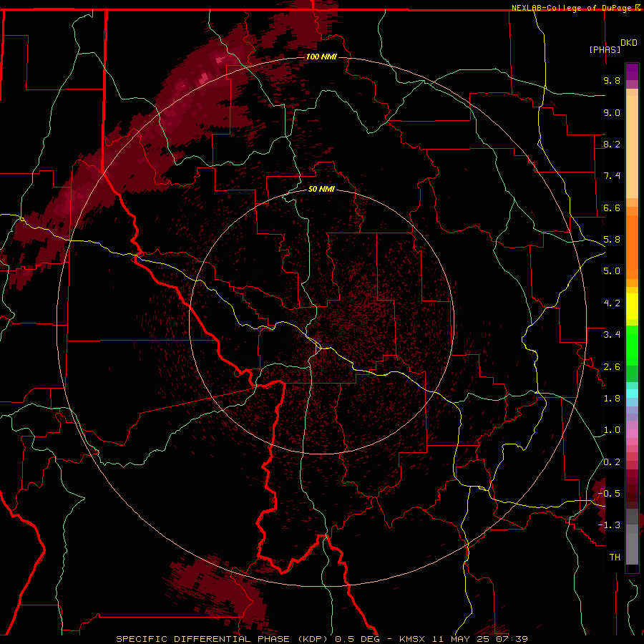The width and height of the screenshot is (644, 644).
Task: Click the 2.6 value on color scale
Action: [612, 367]
